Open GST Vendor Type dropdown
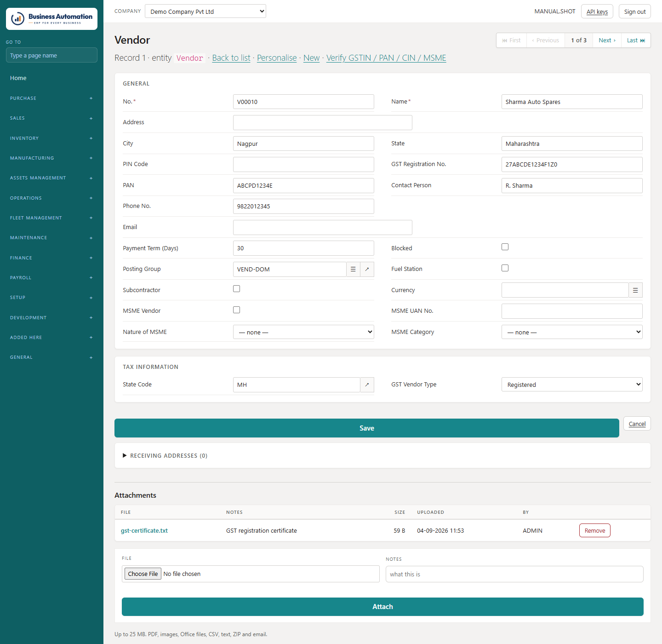 point(572,385)
